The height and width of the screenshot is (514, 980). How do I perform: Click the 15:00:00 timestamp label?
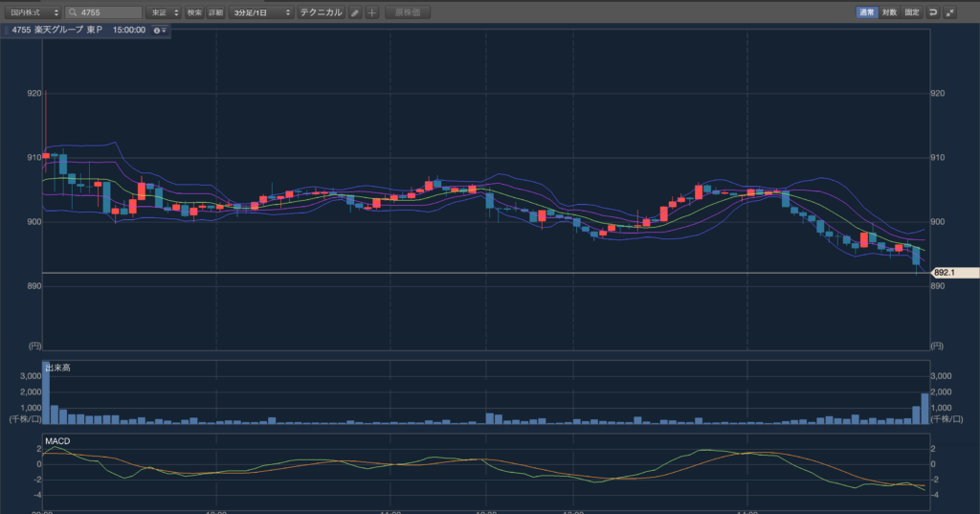pos(129,30)
